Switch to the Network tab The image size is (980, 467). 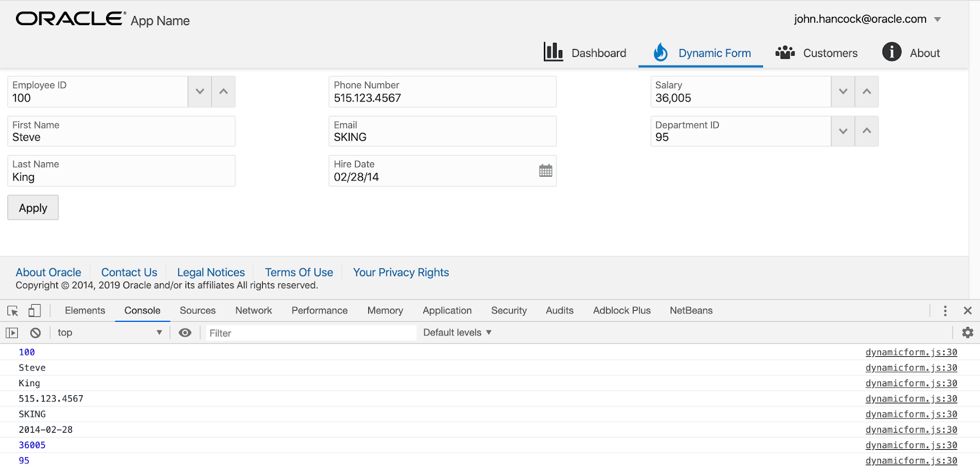(x=253, y=311)
